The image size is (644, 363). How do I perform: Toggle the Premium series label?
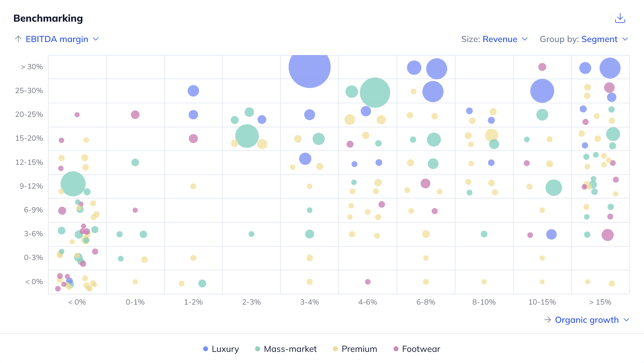[x=359, y=349]
